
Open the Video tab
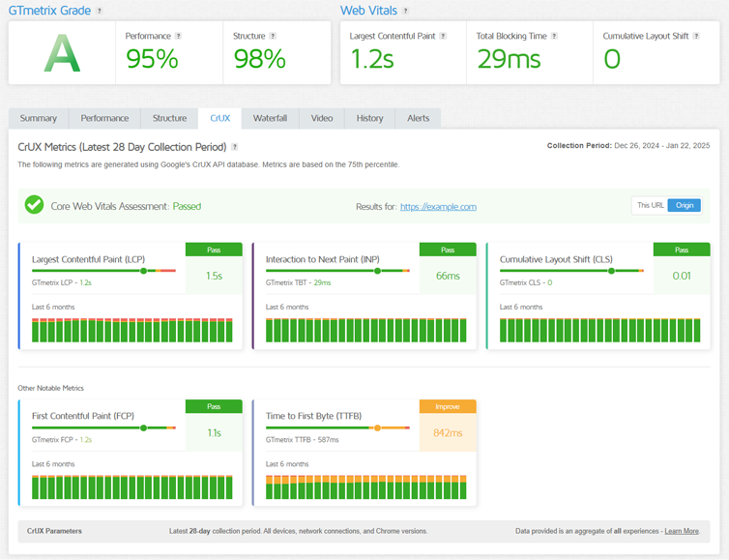(322, 118)
